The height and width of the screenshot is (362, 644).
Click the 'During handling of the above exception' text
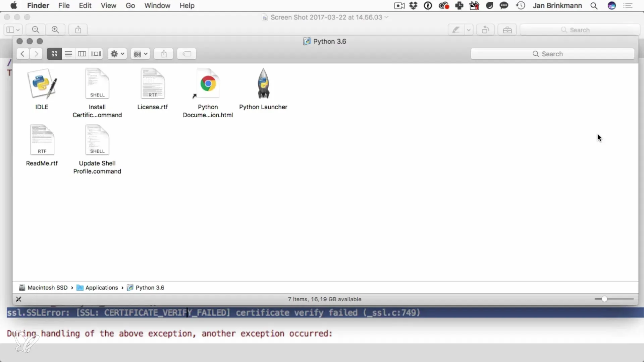tap(170, 334)
